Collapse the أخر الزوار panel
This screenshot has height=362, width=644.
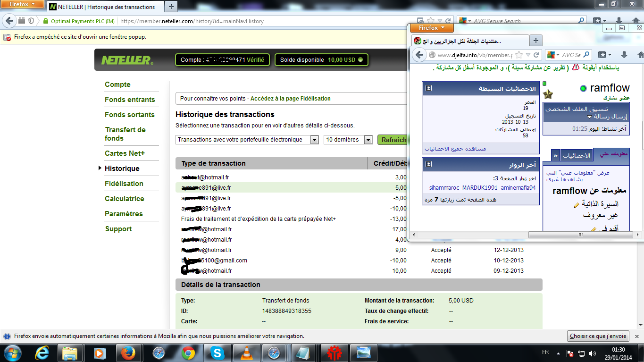click(x=428, y=164)
